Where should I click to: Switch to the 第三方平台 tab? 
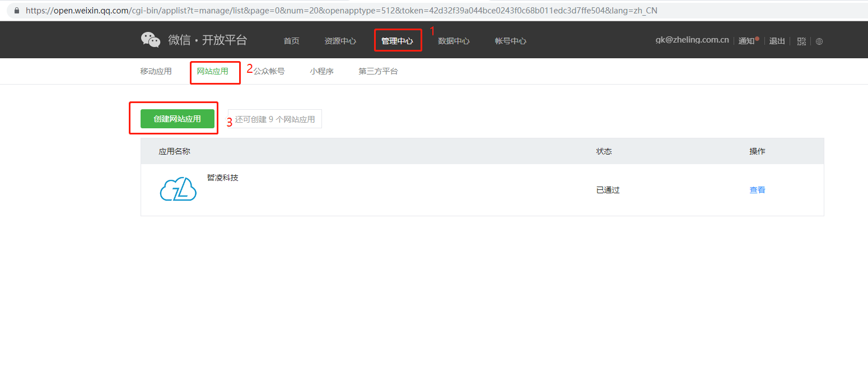tap(378, 71)
